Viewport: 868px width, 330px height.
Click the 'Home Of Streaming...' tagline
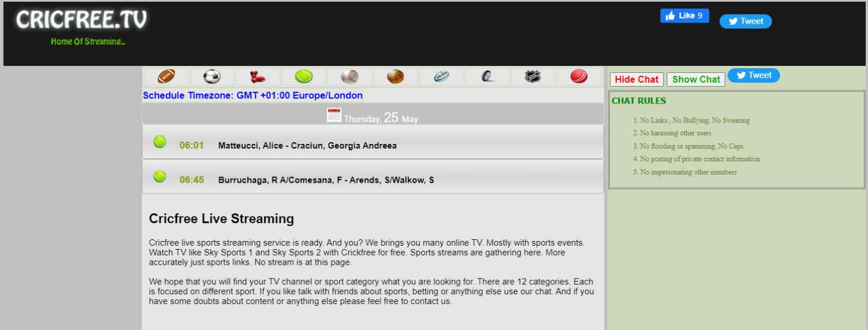tap(88, 42)
